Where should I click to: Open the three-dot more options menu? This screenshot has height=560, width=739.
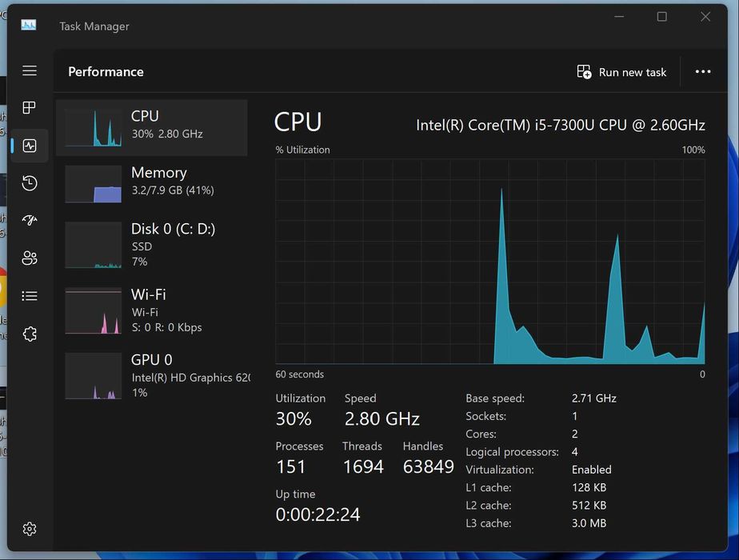[703, 72]
